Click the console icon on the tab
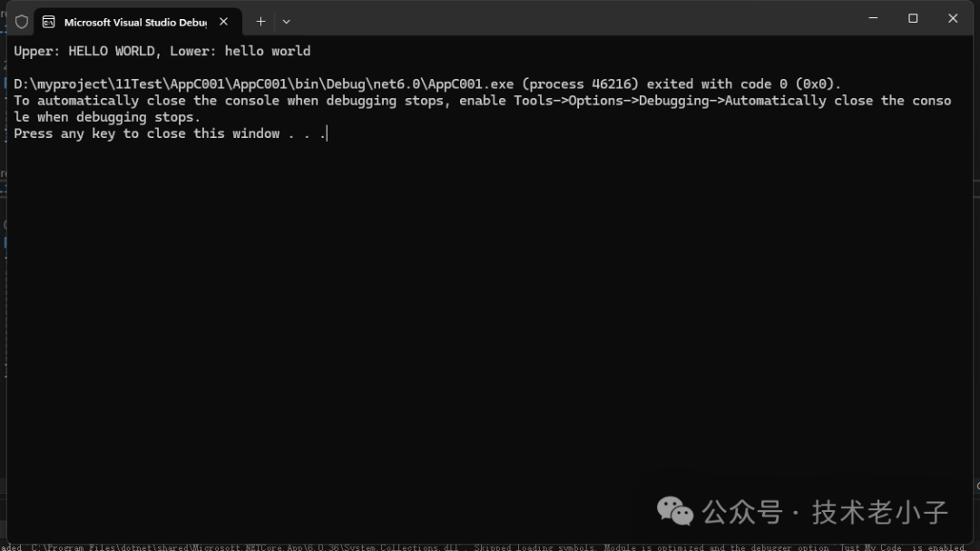This screenshot has width=980, height=551. (48, 22)
